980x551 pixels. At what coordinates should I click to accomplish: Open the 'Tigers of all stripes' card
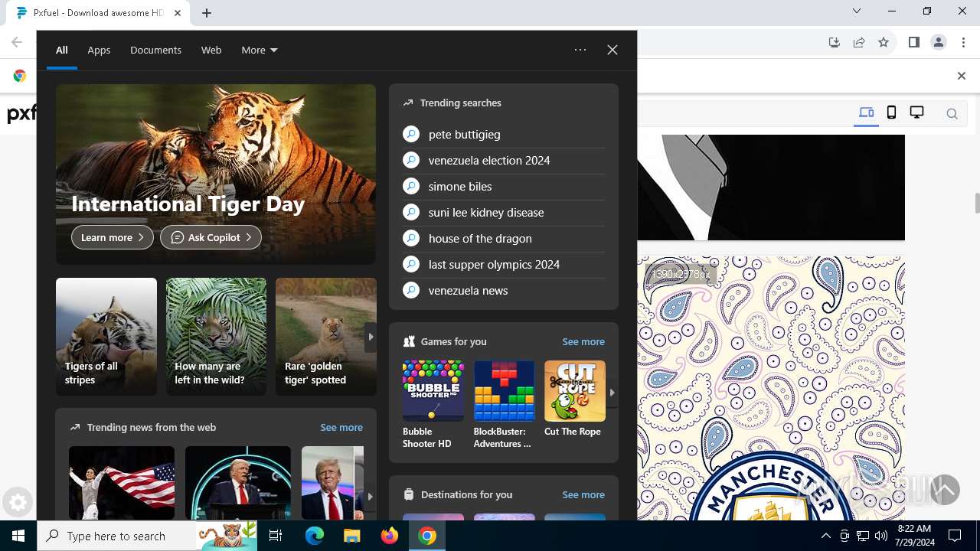click(106, 337)
